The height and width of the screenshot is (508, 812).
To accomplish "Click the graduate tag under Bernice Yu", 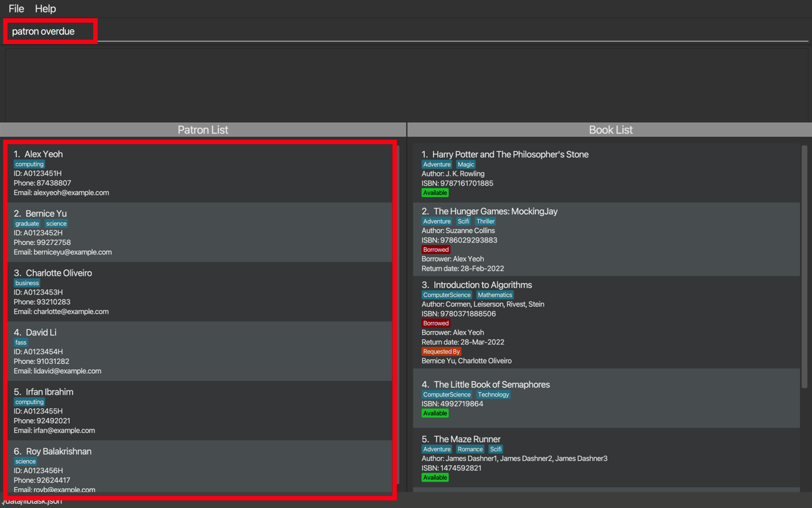I will pos(27,223).
